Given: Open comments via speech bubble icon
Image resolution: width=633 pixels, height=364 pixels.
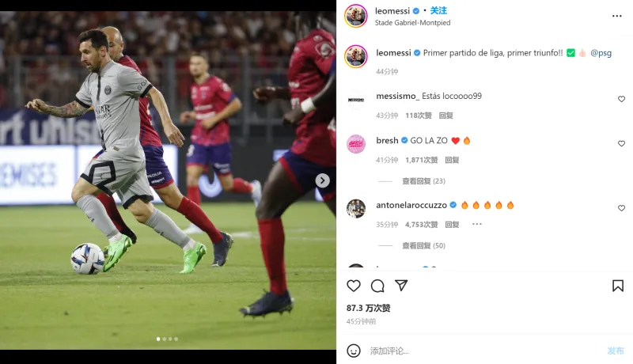Looking at the screenshot, I should click(x=377, y=286).
